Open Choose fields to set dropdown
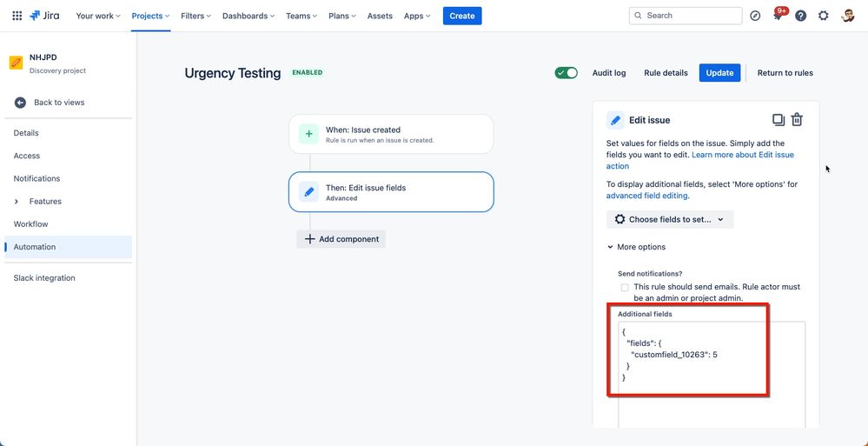 (670, 219)
